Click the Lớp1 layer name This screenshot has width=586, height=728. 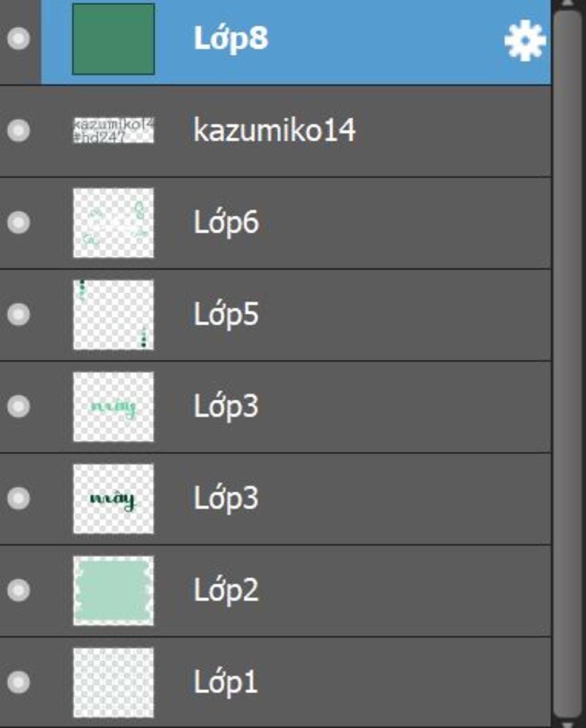click(225, 682)
